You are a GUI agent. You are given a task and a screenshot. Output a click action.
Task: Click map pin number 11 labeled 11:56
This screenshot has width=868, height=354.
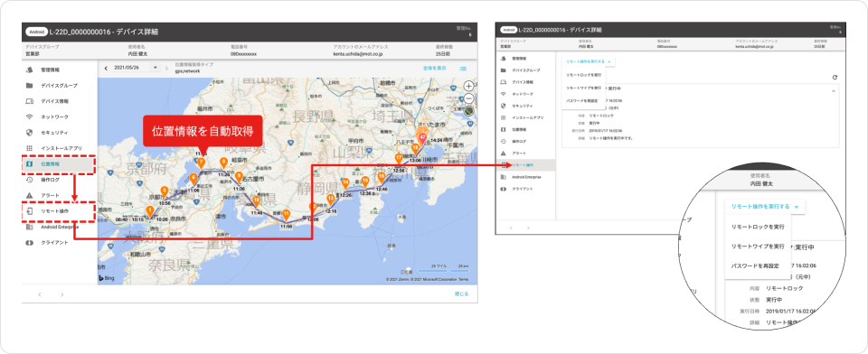pos(286,215)
